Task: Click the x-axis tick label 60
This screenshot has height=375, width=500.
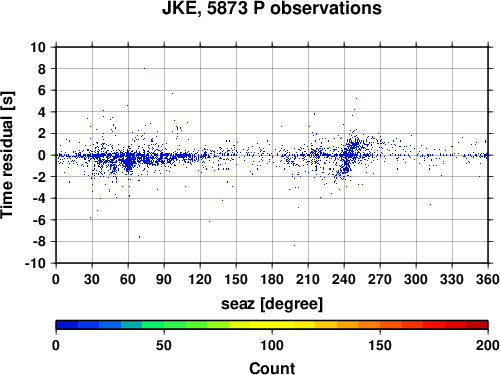Action: pos(128,279)
